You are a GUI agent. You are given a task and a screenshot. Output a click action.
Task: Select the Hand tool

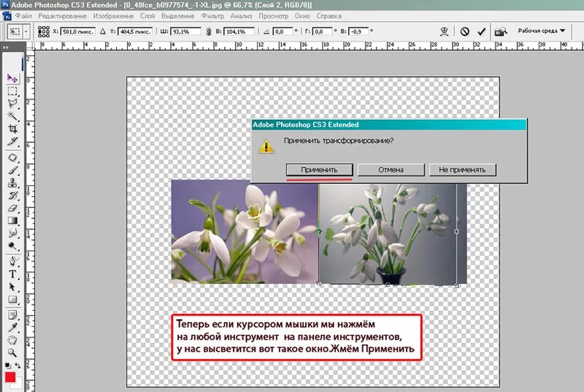point(12,340)
